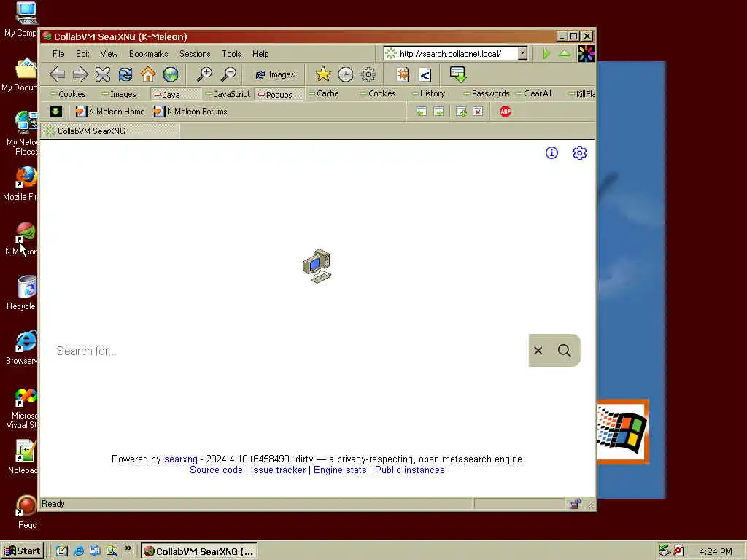This screenshot has width=747, height=560.
Task: Toggle Cookies in leftmost privacy bar
Action: [68, 94]
